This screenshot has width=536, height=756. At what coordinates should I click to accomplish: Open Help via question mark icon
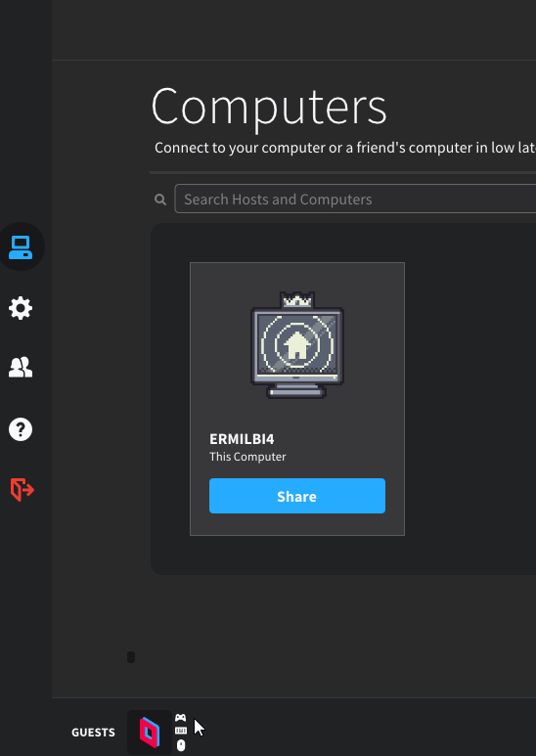click(21, 429)
